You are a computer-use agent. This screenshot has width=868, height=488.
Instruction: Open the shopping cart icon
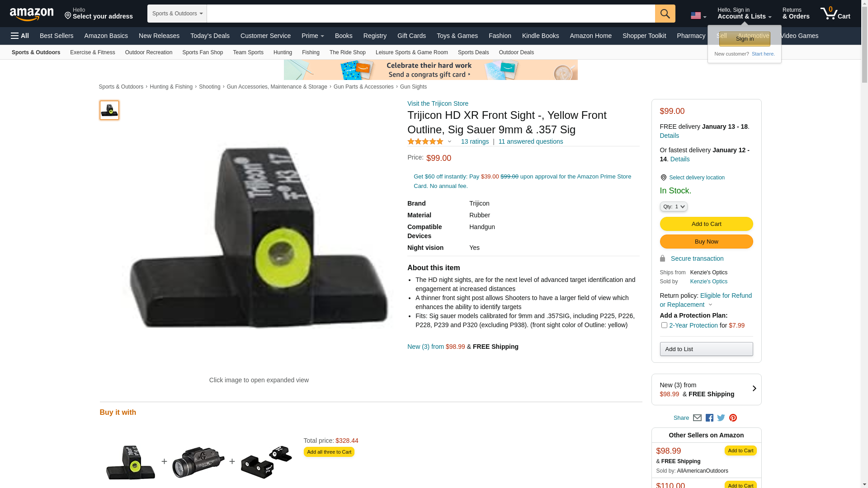pyautogui.click(x=835, y=13)
